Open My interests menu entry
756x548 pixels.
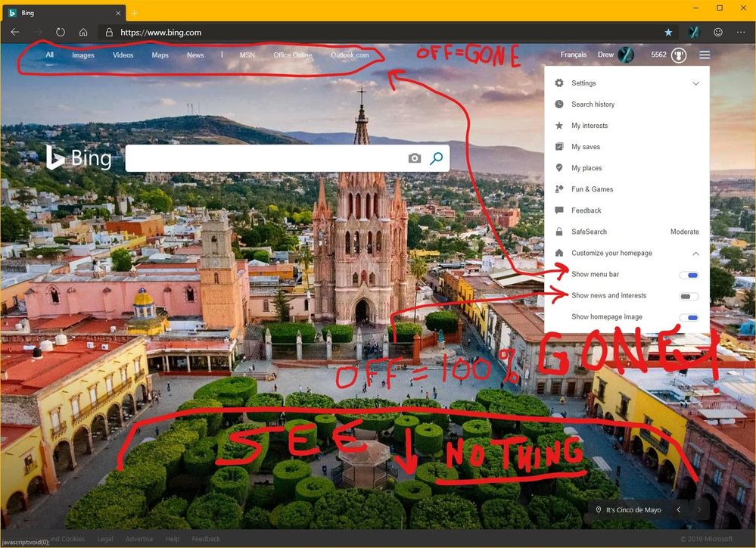pyautogui.click(x=590, y=126)
